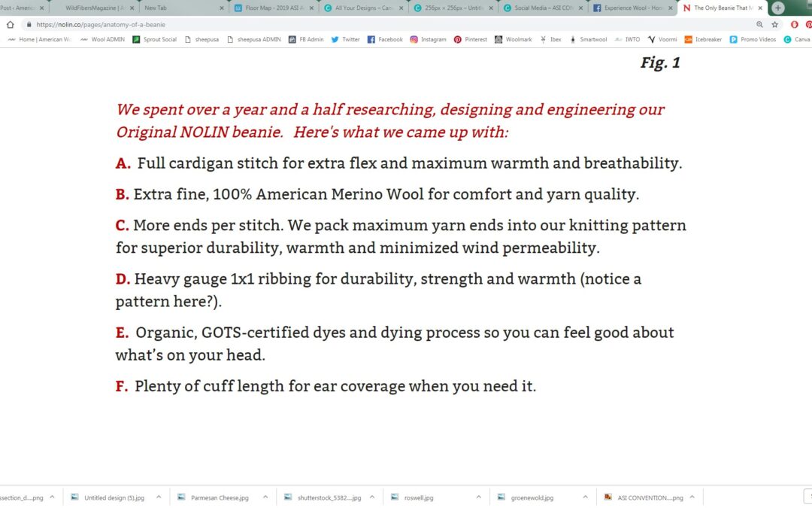Viewport: 812px width, 508px height.
Task: Open the Ibex bookmark
Action: pos(550,39)
